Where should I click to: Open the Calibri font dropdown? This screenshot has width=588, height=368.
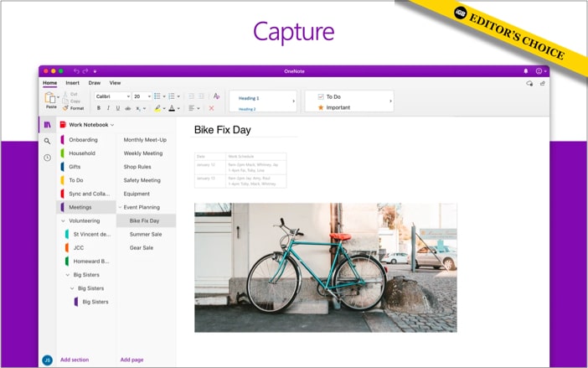pos(112,96)
